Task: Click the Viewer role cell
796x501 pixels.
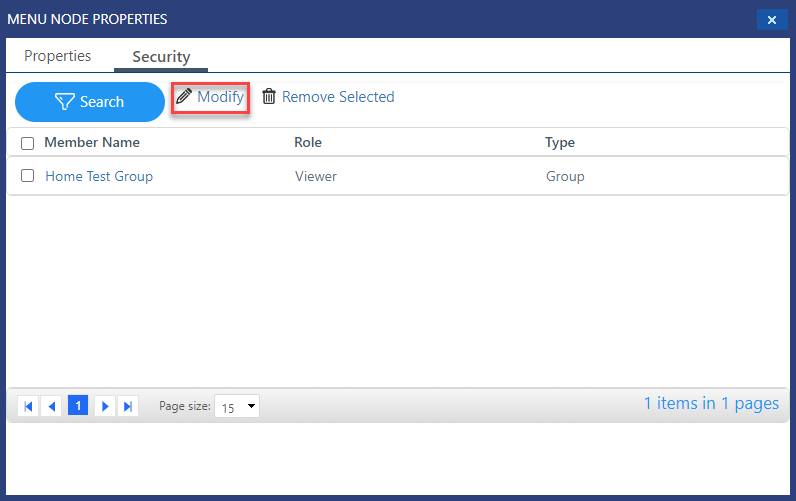Action: [316, 176]
